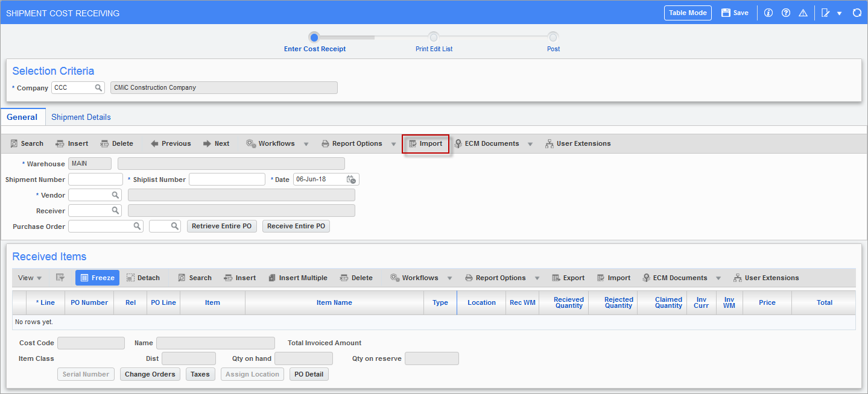The width and height of the screenshot is (868, 394).
Task: Open the Purchase Order lookup magnifier
Action: (137, 226)
